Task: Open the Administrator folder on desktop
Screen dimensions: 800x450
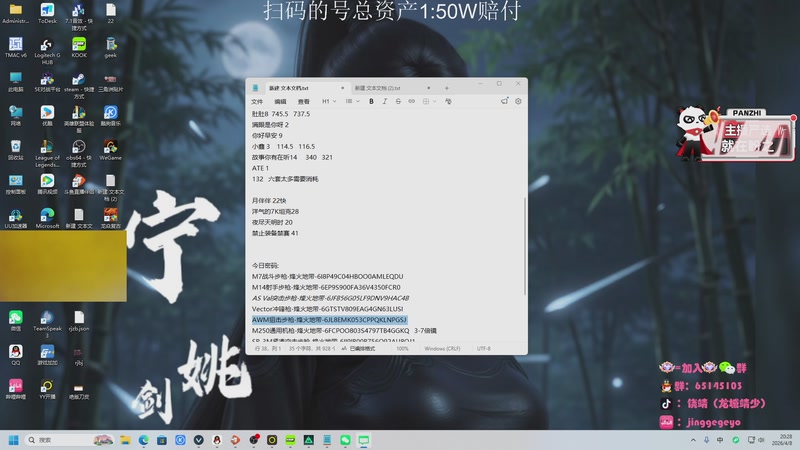Action: click(15, 13)
